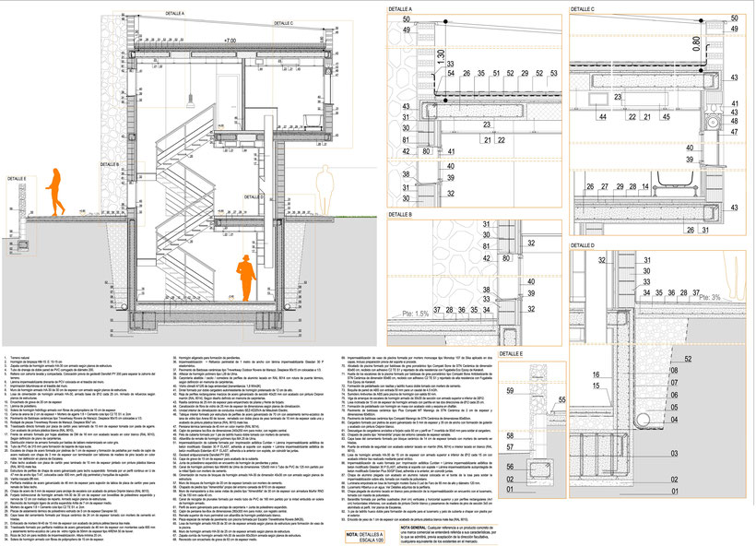Click the circular drainage pipe in Detalle D
756x546 pixels.
click(x=642, y=421)
